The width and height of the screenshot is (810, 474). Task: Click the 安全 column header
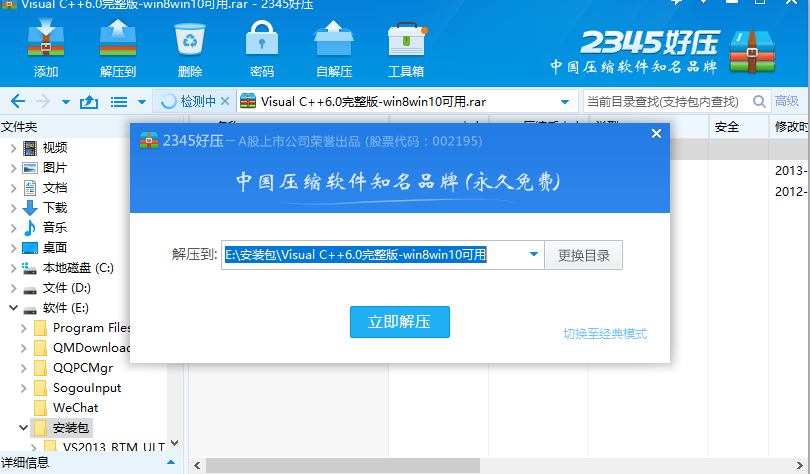(x=727, y=127)
